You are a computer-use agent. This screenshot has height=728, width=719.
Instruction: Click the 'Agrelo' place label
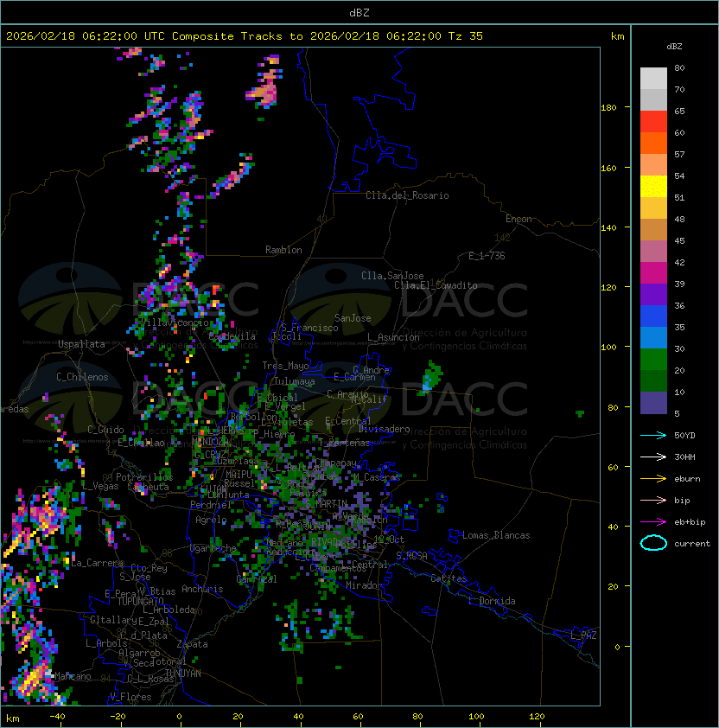point(211,520)
